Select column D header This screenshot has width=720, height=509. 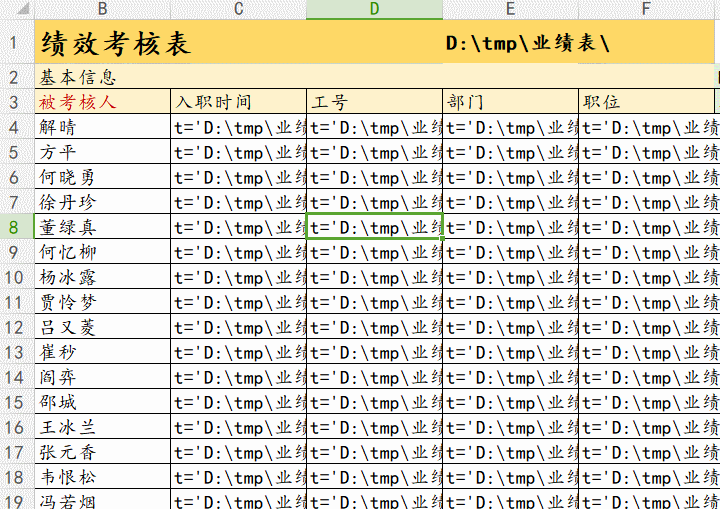tap(374, 8)
